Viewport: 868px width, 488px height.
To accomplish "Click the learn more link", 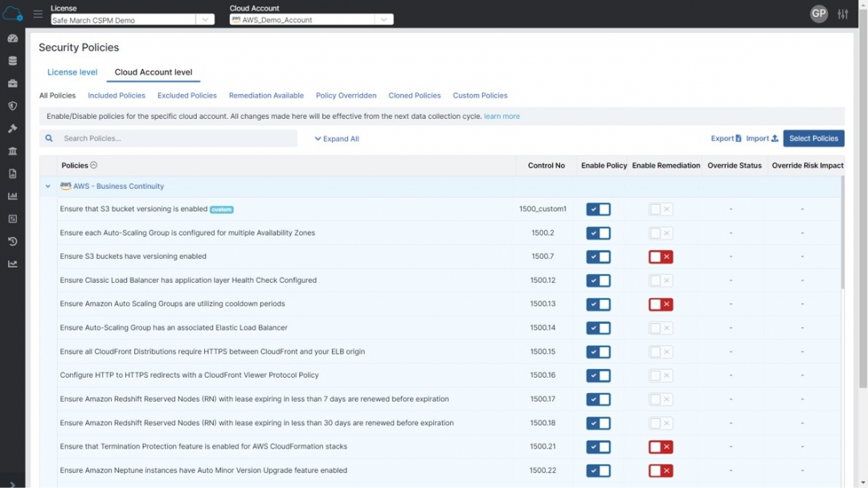I will pyautogui.click(x=502, y=117).
